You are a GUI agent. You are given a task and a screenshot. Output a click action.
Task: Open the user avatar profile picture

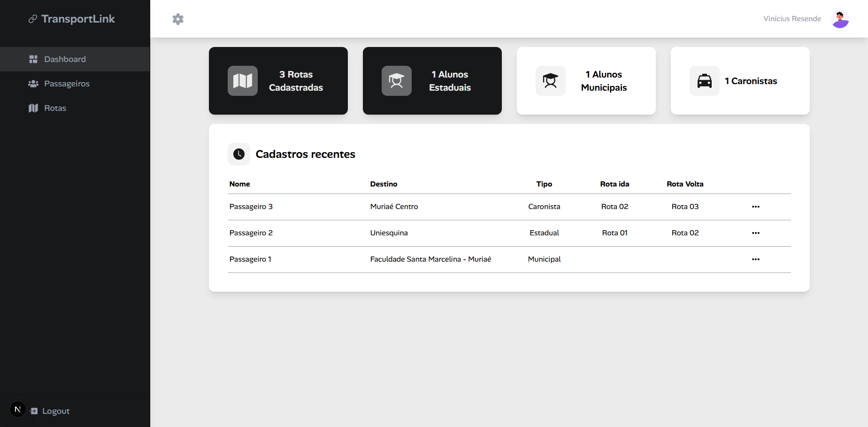tap(840, 19)
